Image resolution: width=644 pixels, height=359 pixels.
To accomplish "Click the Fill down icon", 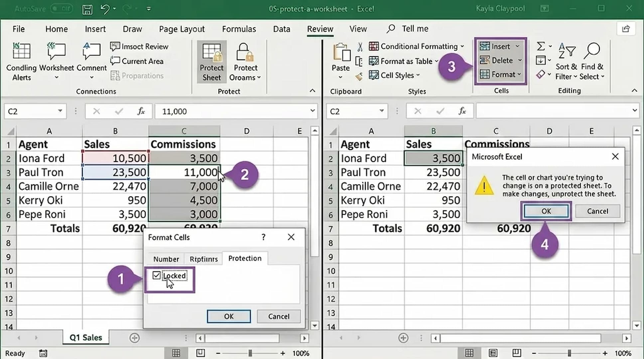I will 541,60.
